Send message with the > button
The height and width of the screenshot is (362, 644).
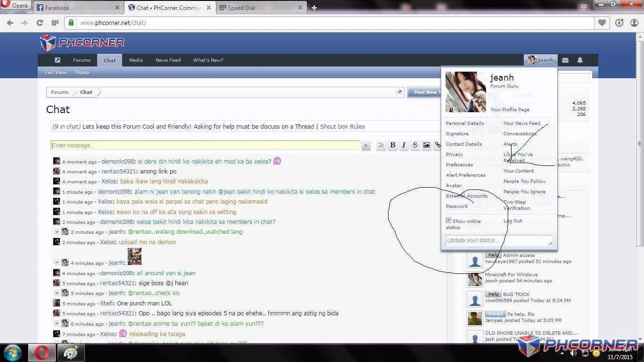tap(366, 146)
